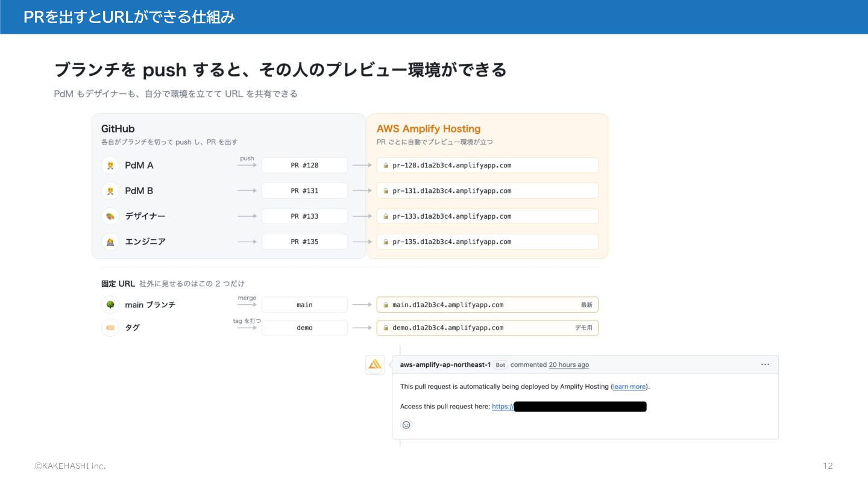The width and height of the screenshot is (868, 488).
Task: Click the lock icon beside pr-133 URL
Action: pos(386,216)
